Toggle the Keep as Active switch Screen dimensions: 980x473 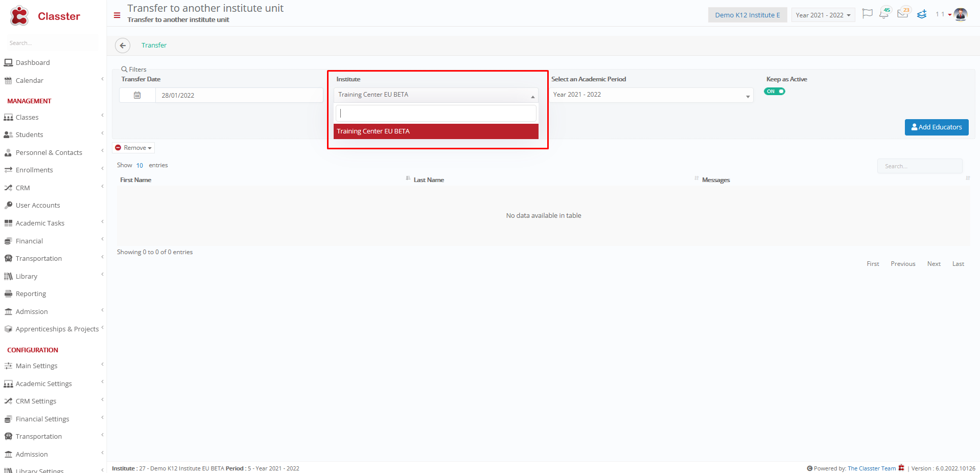point(774,92)
